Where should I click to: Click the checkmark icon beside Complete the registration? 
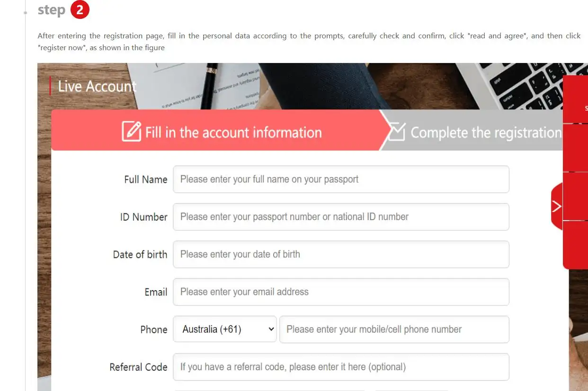(396, 132)
